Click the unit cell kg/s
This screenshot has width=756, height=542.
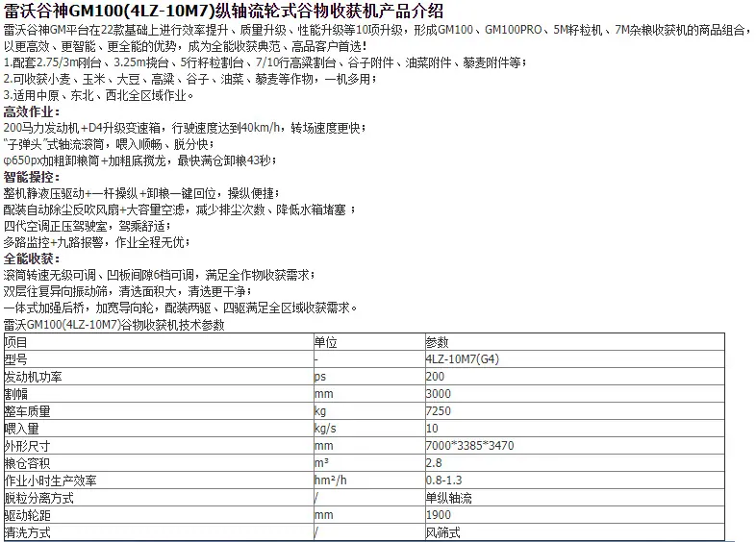[325, 429]
